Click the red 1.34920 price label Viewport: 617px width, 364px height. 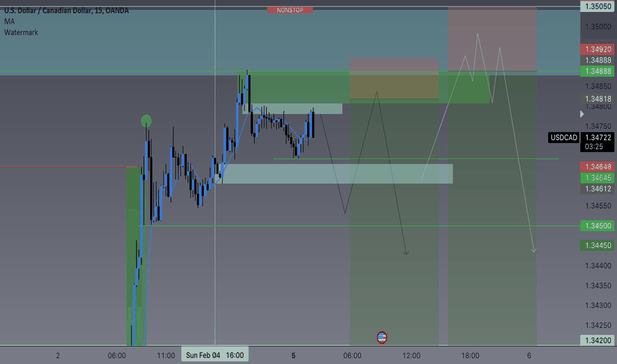[x=598, y=49]
